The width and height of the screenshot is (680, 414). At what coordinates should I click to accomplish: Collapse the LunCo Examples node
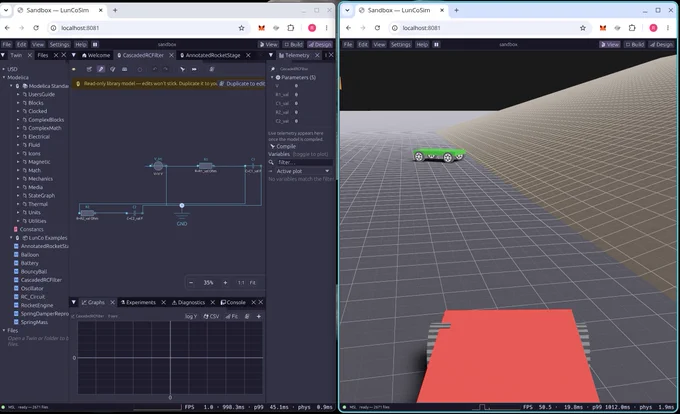pos(11,238)
